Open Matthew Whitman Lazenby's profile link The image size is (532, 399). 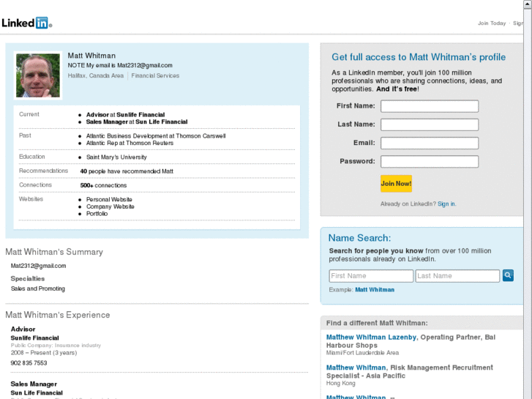click(371, 338)
